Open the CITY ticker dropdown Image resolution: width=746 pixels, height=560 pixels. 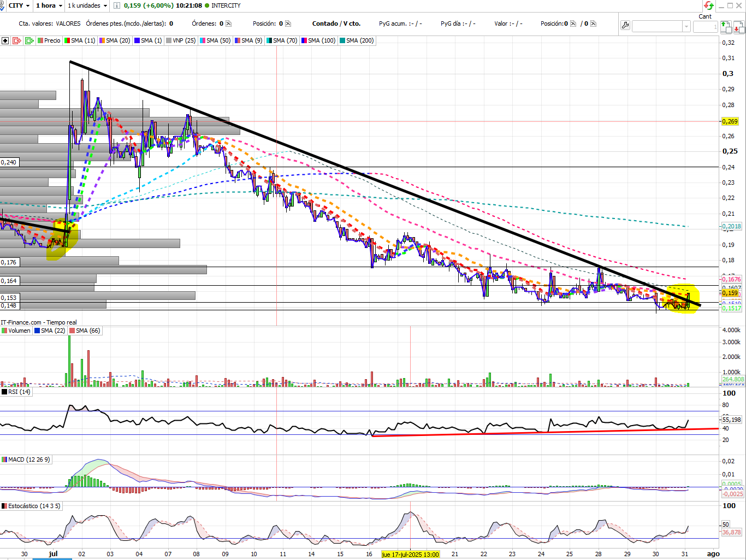pos(19,5)
